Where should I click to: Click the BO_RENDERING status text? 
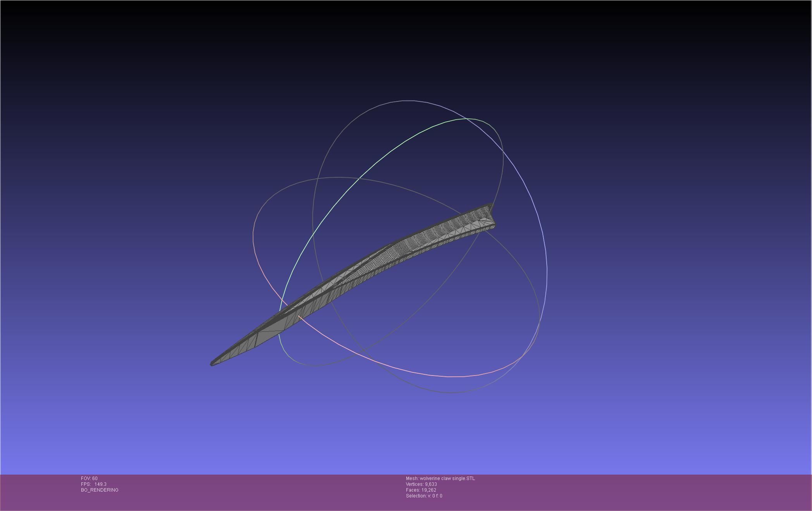click(100, 490)
